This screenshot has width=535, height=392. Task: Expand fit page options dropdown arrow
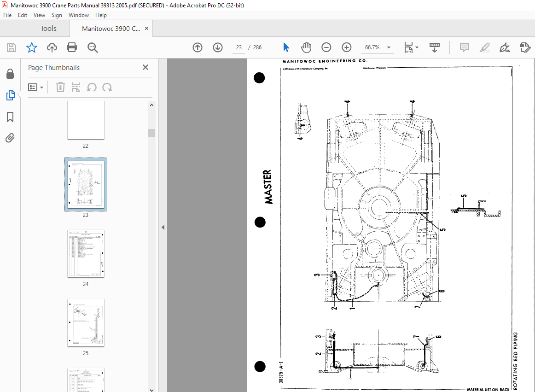(417, 47)
